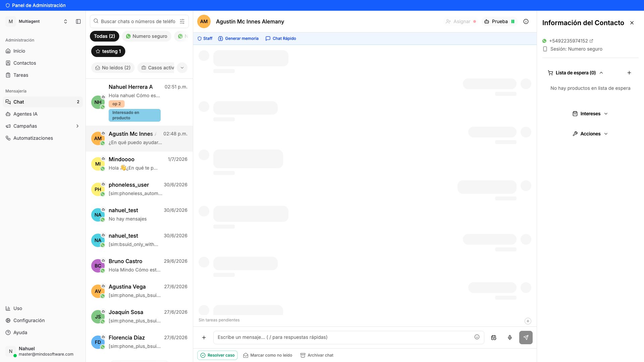Screen dimensions: 644x362
Task: Click Marcar como no leído
Action: (x=268, y=355)
